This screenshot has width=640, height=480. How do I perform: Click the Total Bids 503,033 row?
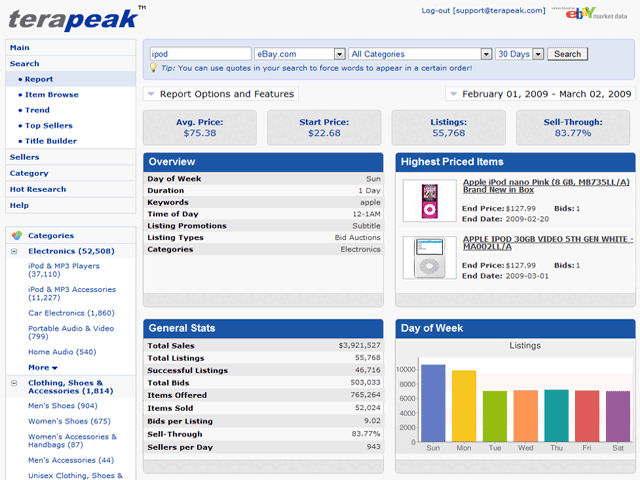(x=263, y=382)
